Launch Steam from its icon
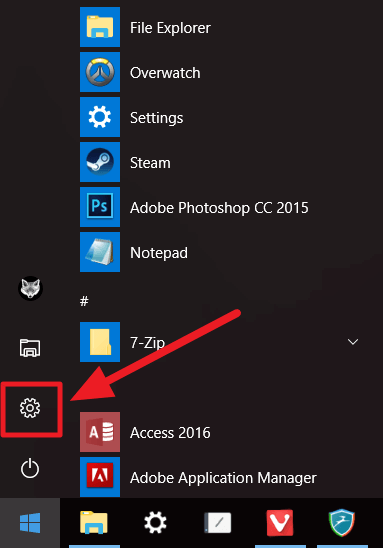Image resolution: width=383 pixels, height=548 pixels. pos(100,162)
